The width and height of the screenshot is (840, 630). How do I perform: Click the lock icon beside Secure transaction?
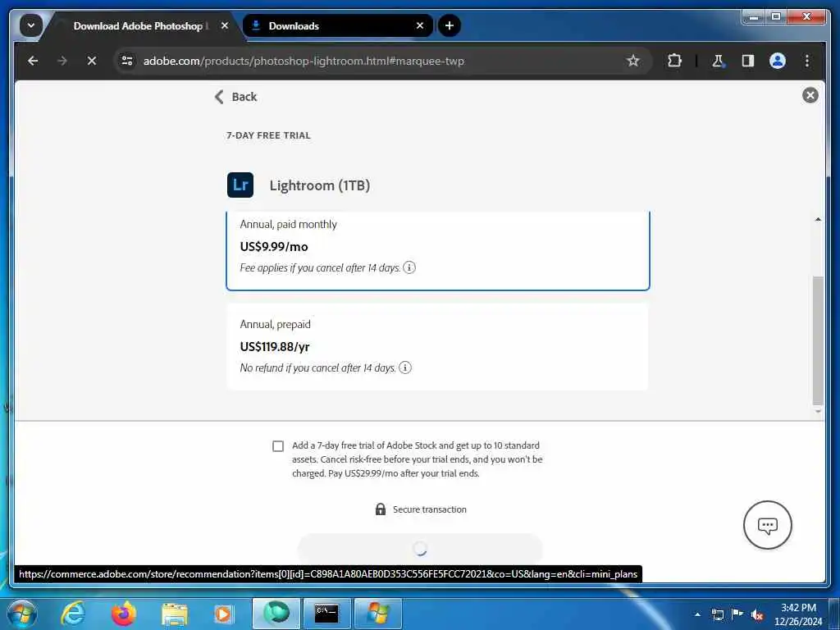(x=381, y=509)
